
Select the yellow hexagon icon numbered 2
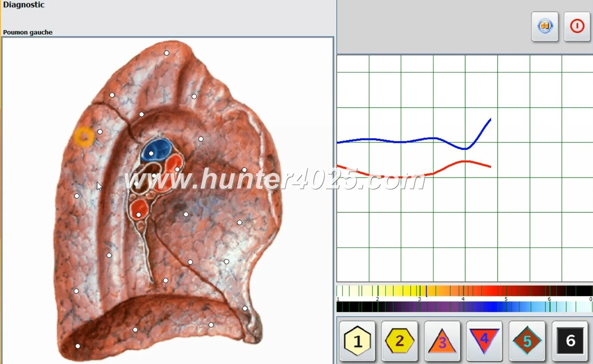(x=399, y=341)
